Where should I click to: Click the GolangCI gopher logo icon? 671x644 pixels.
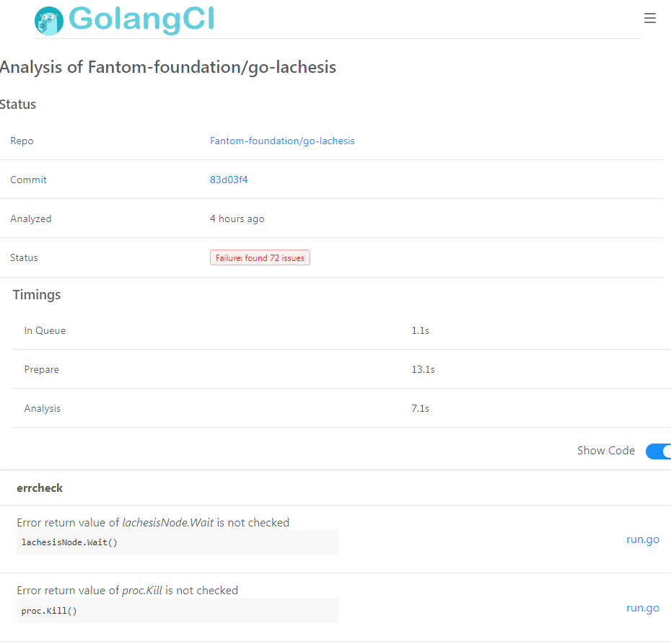(x=49, y=20)
